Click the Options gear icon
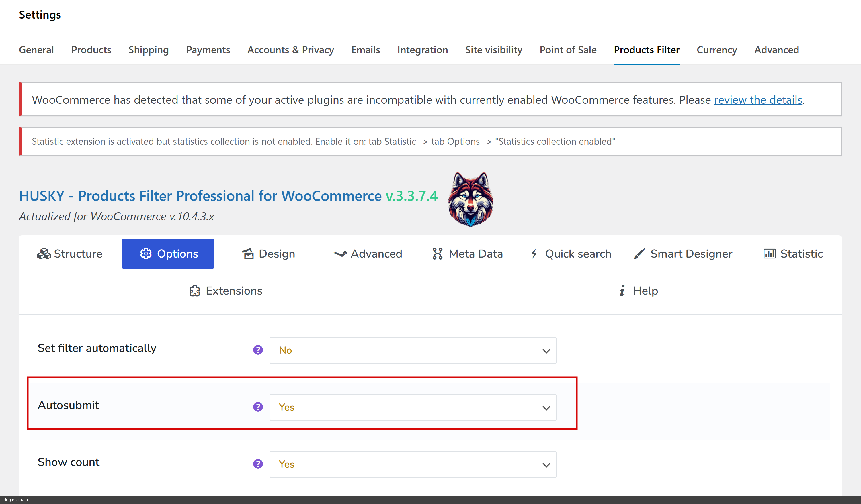861x504 pixels. tap(146, 254)
